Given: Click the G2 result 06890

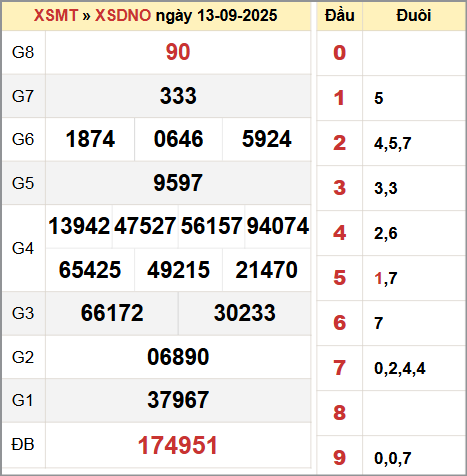Looking at the screenshot, I should click(x=178, y=357).
